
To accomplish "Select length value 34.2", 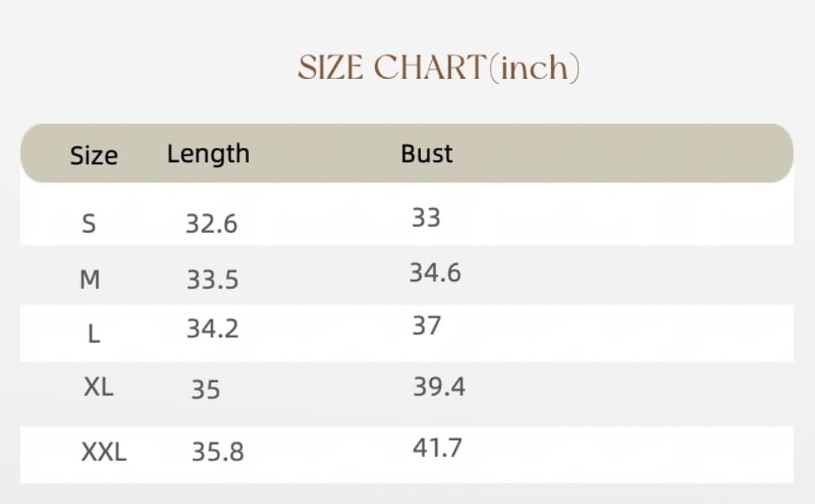I will pyautogui.click(x=213, y=329).
